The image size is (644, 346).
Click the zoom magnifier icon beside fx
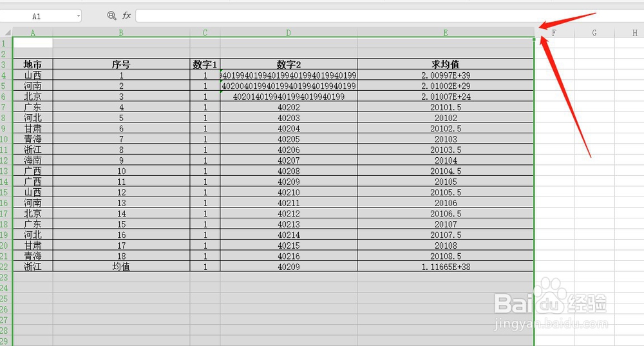pyautogui.click(x=111, y=15)
